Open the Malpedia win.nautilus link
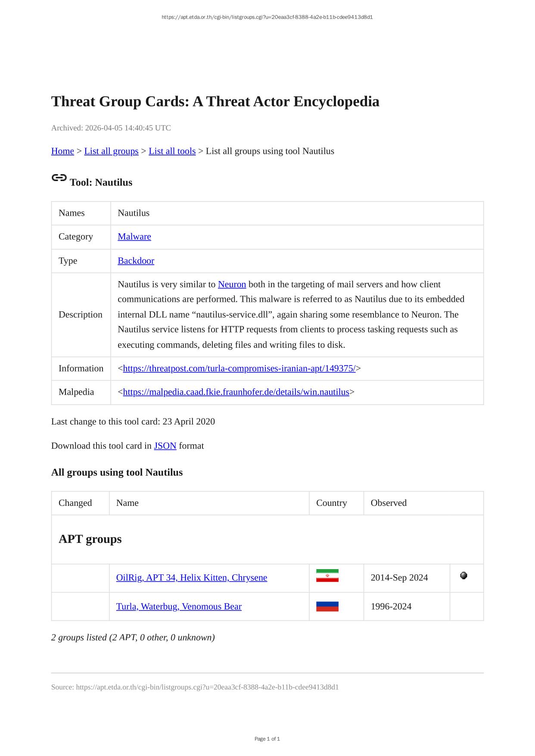This screenshot has height=756, width=535. click(236, 392)
